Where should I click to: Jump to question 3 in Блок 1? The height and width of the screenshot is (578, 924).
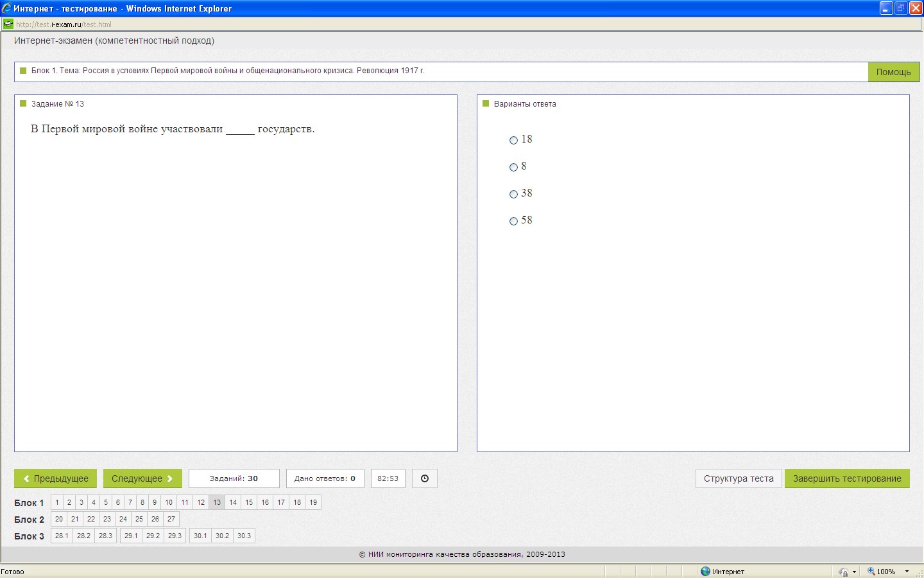pos(81,502)
